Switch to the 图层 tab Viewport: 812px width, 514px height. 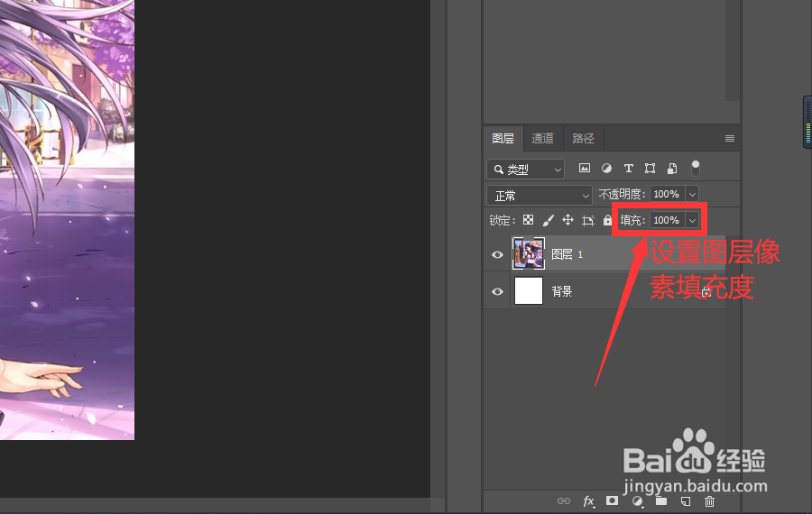(503, 138)
